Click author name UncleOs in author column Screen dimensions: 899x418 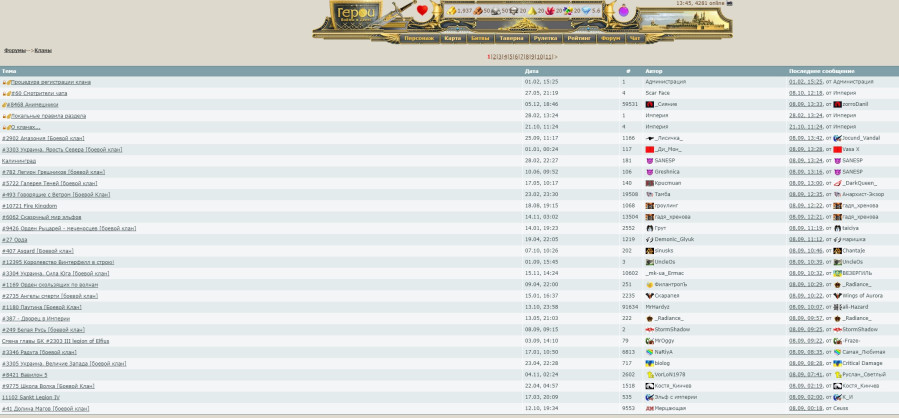(x=665, y=262)
